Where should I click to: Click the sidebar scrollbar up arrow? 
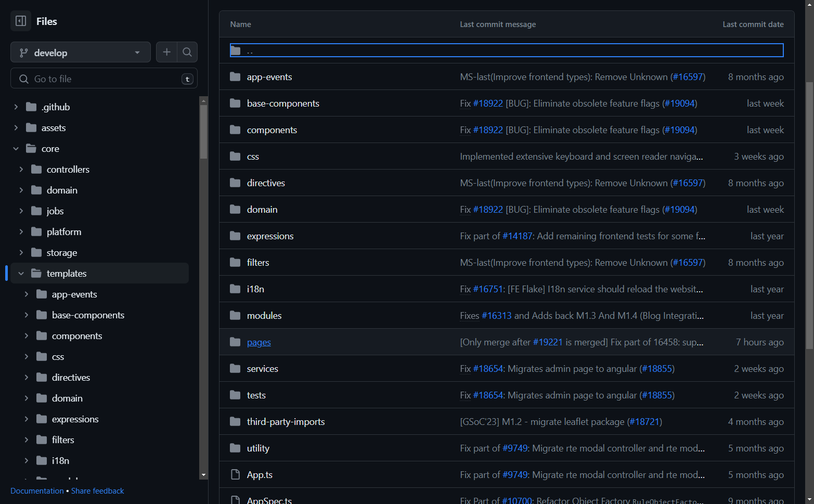click(203, 100)
